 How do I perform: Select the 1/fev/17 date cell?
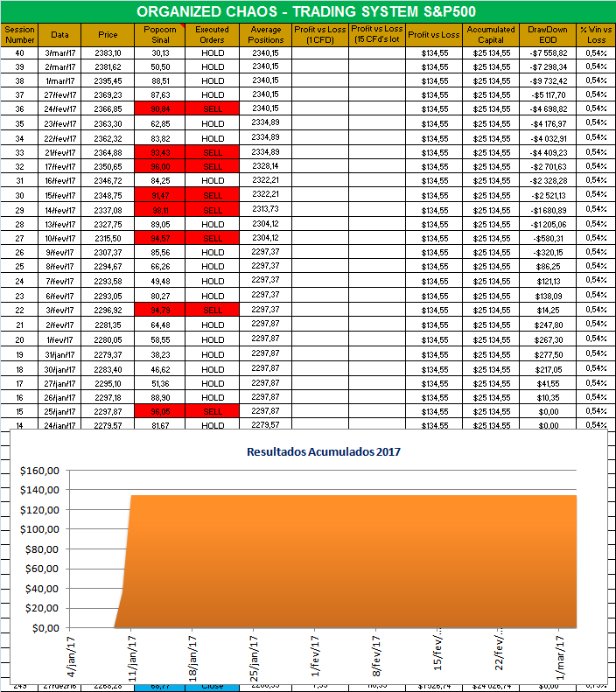[x=60, y=339]
